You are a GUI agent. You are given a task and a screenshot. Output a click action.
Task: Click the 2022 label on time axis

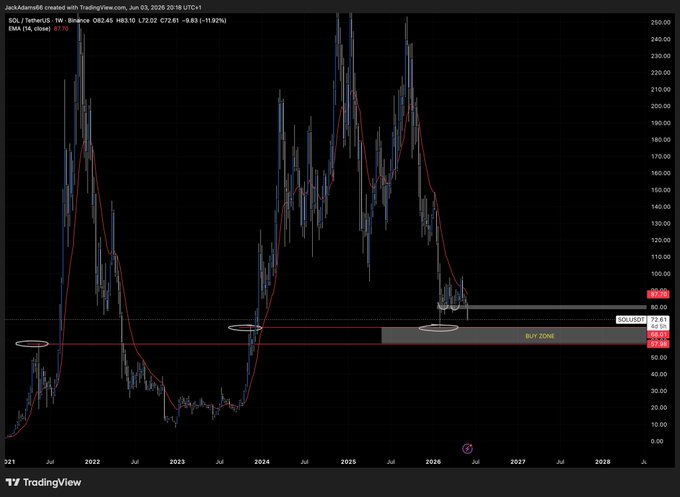click(x=92, y=462)
